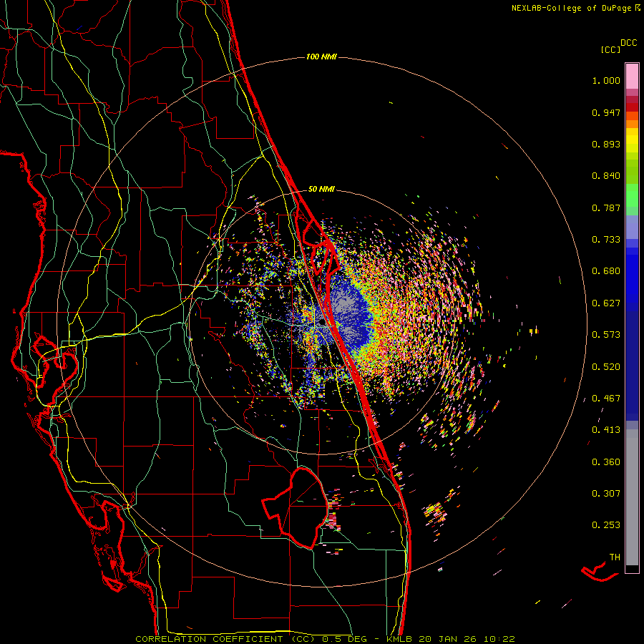644x644 pixels.
Task: Click the 0.893 scale value
Action: 606,144
